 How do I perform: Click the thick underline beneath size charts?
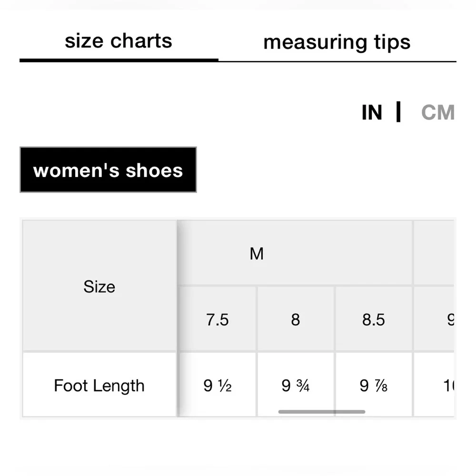click(x=119, y=60)
